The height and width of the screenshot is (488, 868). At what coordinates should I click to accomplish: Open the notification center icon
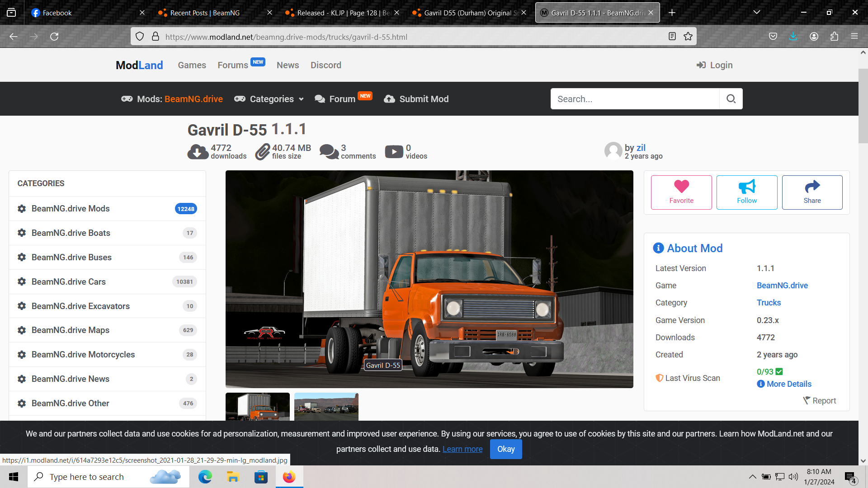[850, 477]
